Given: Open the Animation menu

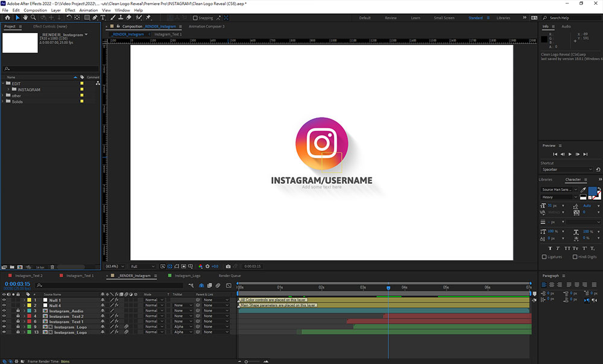Looking at the screenshot, I should pyautogui.click(x=89, y=10).
